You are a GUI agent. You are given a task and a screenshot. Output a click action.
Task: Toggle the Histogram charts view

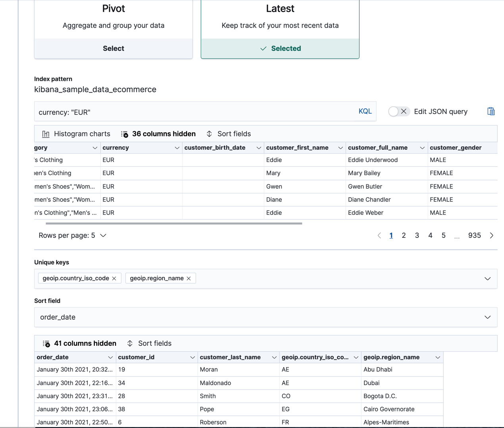click(75, 134)
